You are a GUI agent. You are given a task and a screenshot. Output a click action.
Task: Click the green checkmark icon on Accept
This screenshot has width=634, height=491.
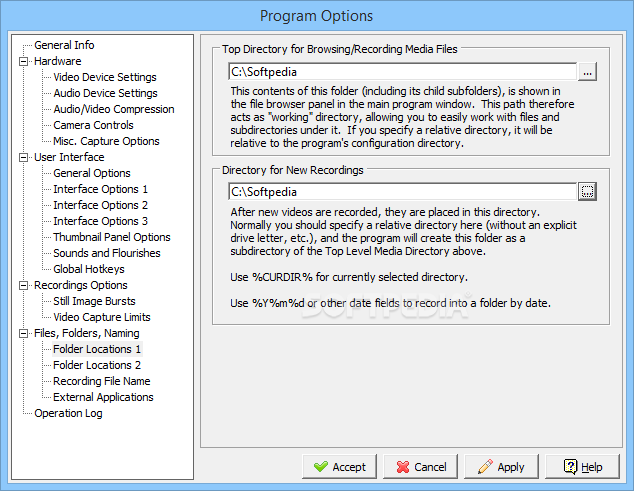coord(321,467)
